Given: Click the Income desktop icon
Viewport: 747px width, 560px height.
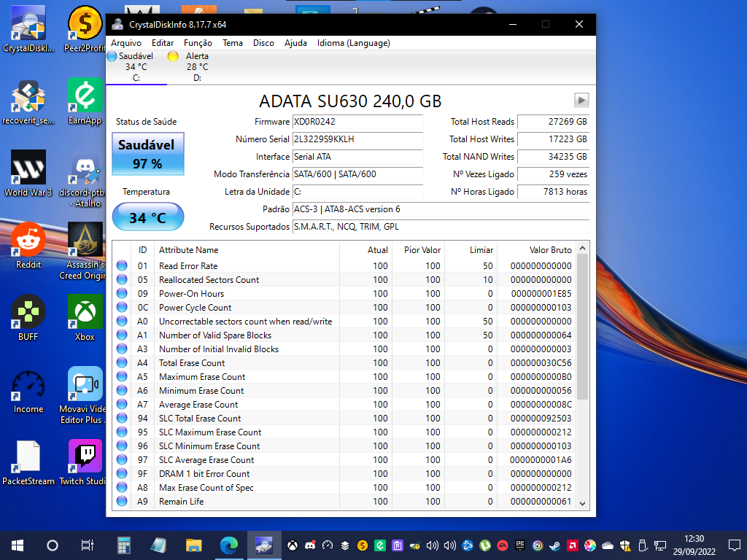Looking at the screenshot, I should 28,391.
